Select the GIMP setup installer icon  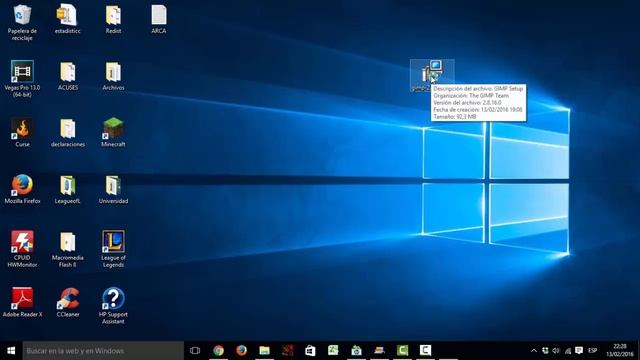click(x=432, y=75)
